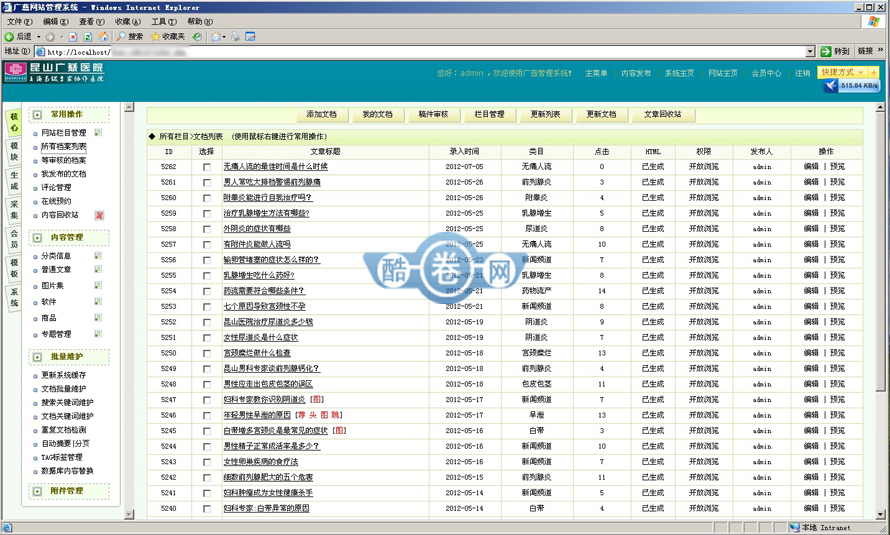This screenshot has width=890, height=535.
Task: Click the plus icon beside 快捷方式
Action: (x=873, y=73)
